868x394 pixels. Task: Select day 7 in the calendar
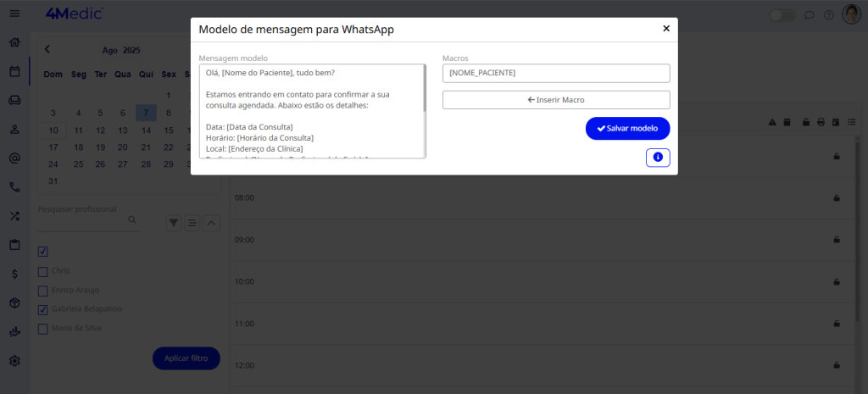click(146, 113)
